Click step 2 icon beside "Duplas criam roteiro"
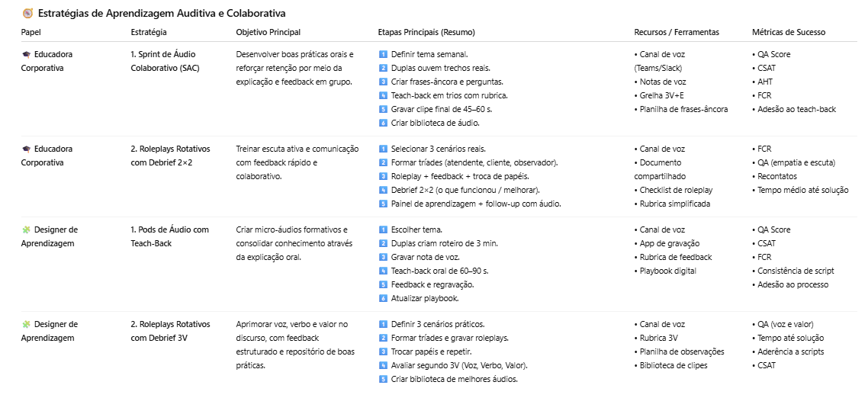The width and height of the screenshot is (868, 398). click(383, 243)
